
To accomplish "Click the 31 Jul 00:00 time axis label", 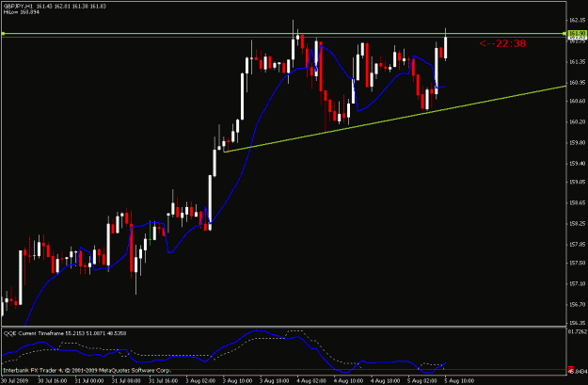I will pyautogui.click(x=88, y=381).
